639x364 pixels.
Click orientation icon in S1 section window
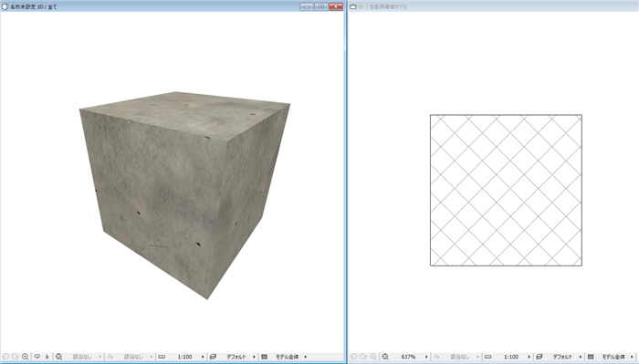click(436, 357)
